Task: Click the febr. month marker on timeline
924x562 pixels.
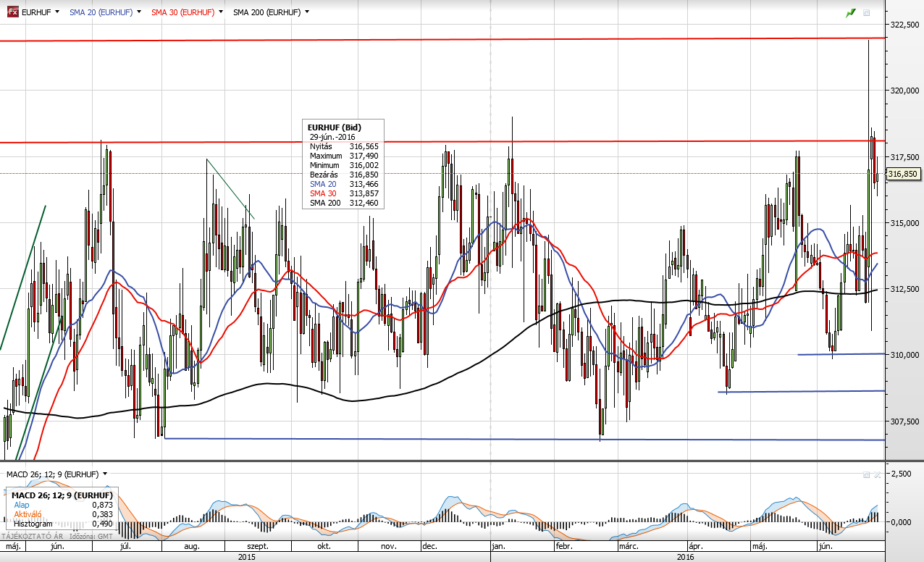Action: pos(565,546)
